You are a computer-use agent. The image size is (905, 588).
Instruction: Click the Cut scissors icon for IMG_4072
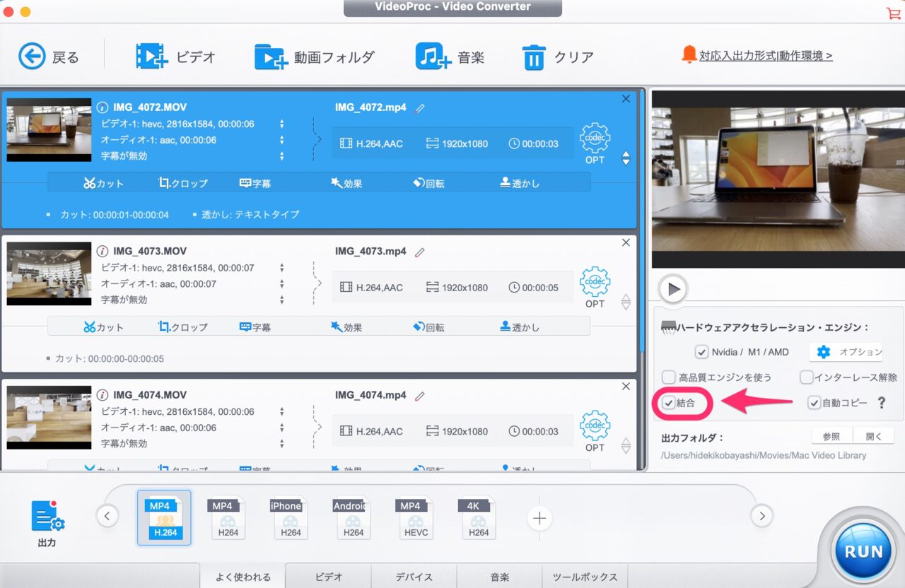pos(89,183)
